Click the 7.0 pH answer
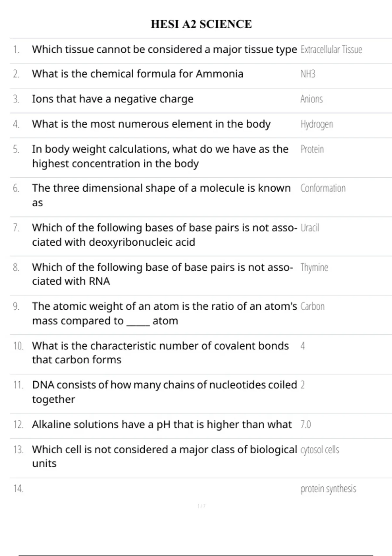This screenshot has height=556, width=392. pos(305,425)
